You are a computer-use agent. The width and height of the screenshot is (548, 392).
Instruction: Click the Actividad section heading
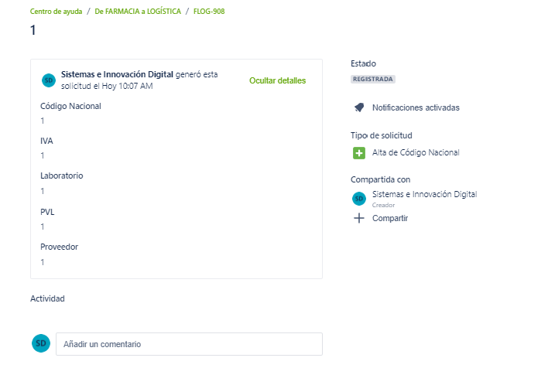coord(47,298)
